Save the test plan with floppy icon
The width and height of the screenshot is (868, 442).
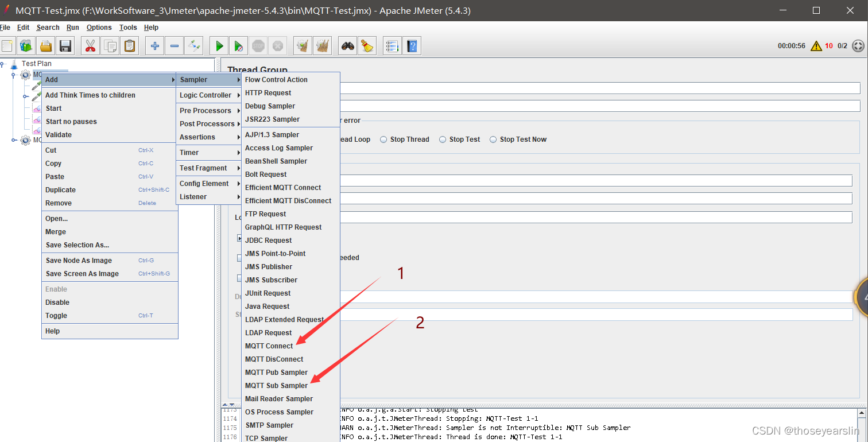(65, 46)
